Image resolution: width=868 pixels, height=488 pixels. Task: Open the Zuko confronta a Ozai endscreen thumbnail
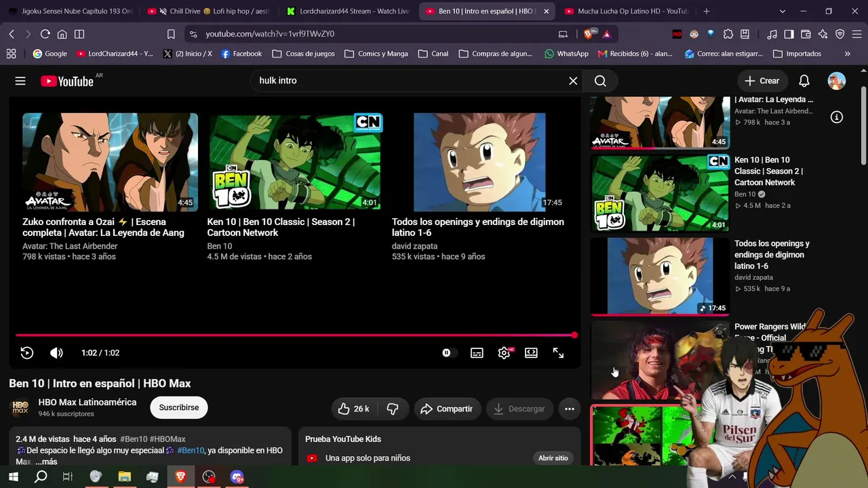click(x=110, y=162)
